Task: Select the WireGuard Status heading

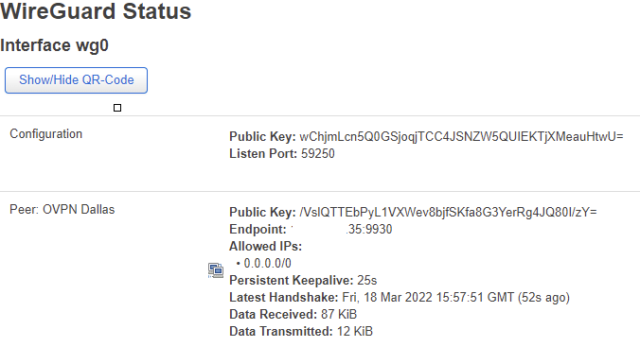Action: (96, 11)
